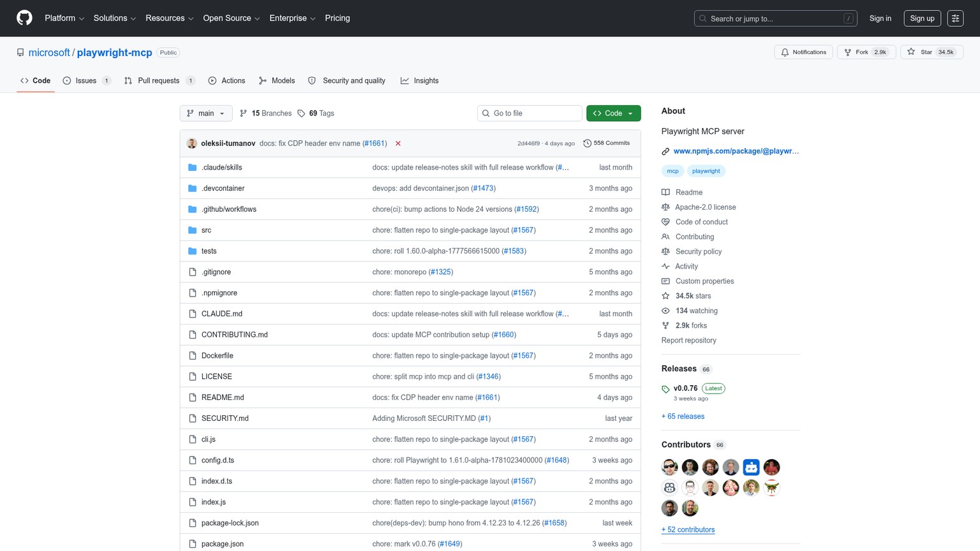Click the scale icon next to Apache-2.0 license

[665, 207]
